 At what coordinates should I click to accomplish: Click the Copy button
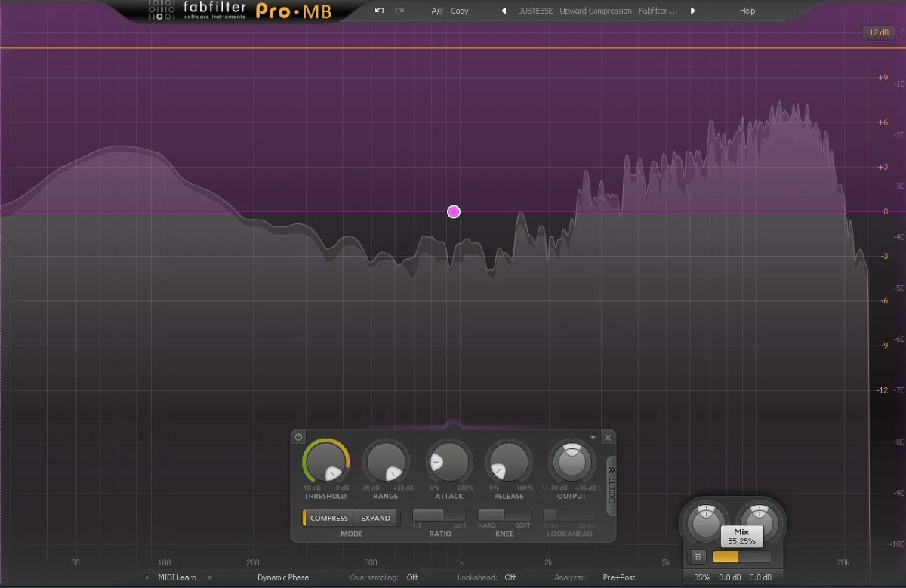[x=459, y=11]
